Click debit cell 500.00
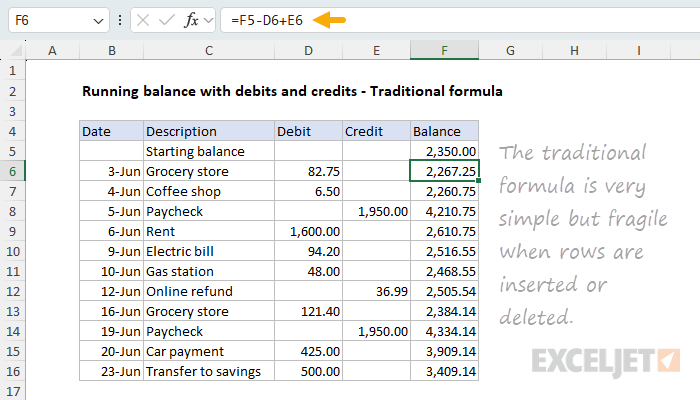Image resolution: width=700 pixels, height=400 pixels. point(308,371)
